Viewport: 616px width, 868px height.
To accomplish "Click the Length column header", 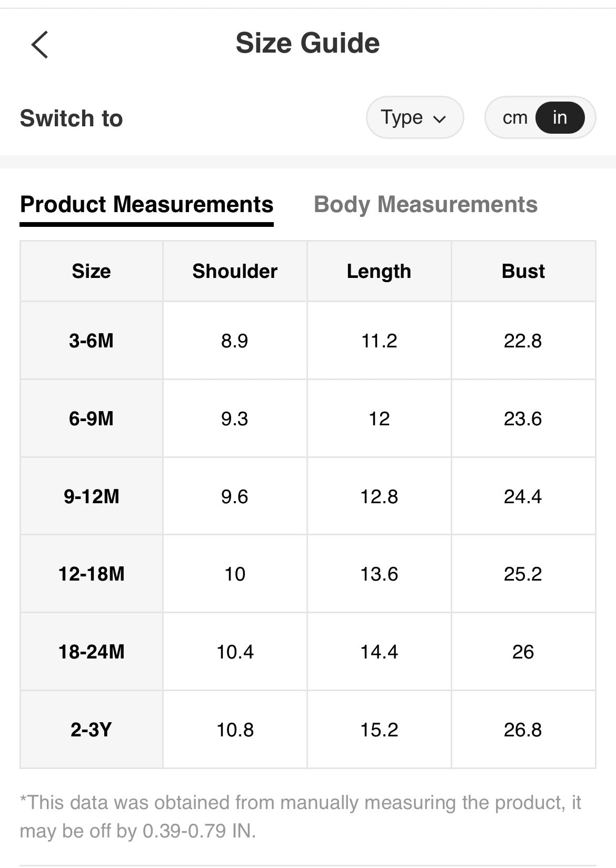I will tap(379, 271).
